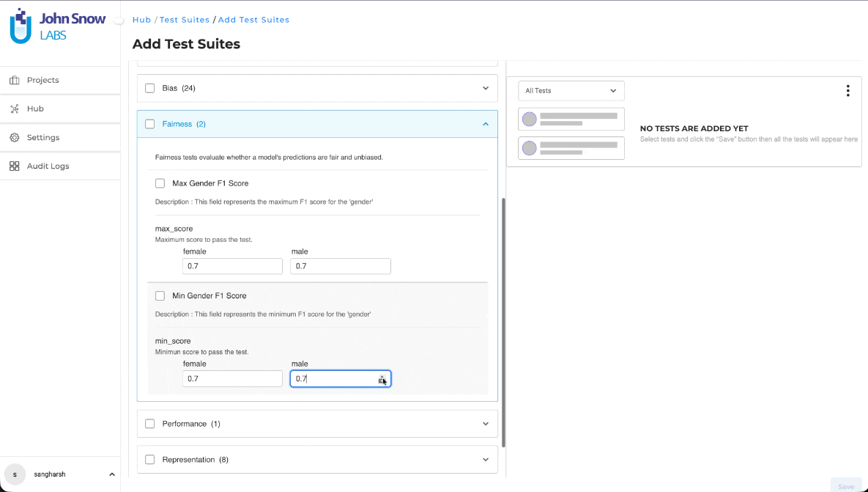868x492 pixels.
Task: Check the Performance (1) checkbox
Action: coord(150,424)
